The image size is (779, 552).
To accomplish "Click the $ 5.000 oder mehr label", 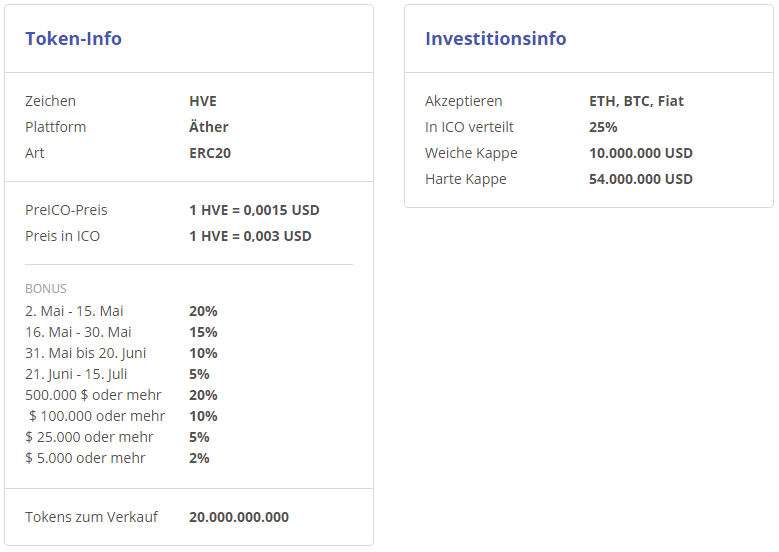I will coord(85,458).
